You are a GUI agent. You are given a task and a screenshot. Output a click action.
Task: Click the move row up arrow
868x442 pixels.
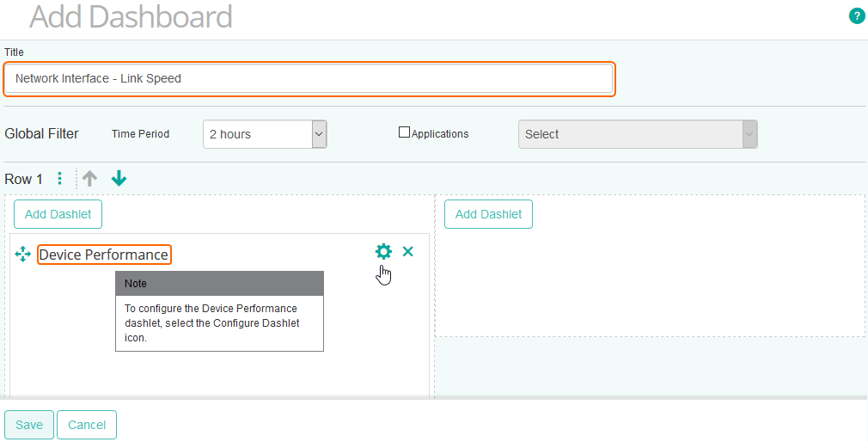coord(89,179)
